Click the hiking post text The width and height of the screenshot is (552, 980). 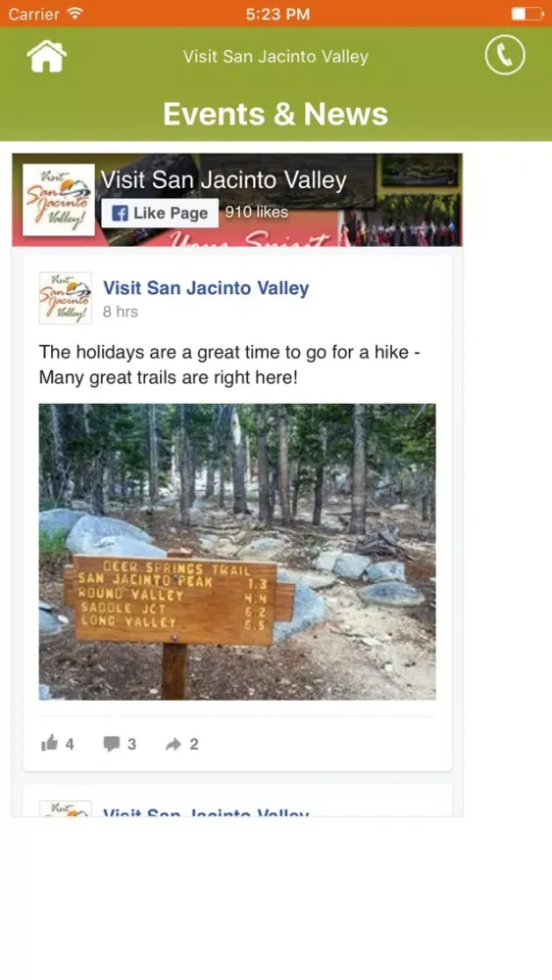(x=229, y=365)
